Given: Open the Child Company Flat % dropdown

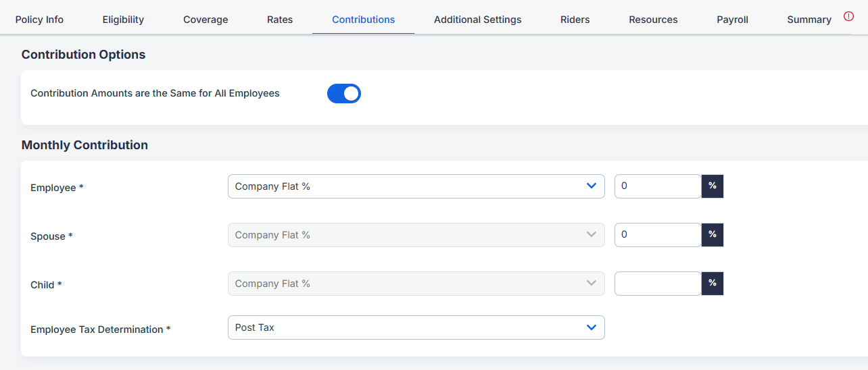Looking at the screenshot, I should point(416,284).
